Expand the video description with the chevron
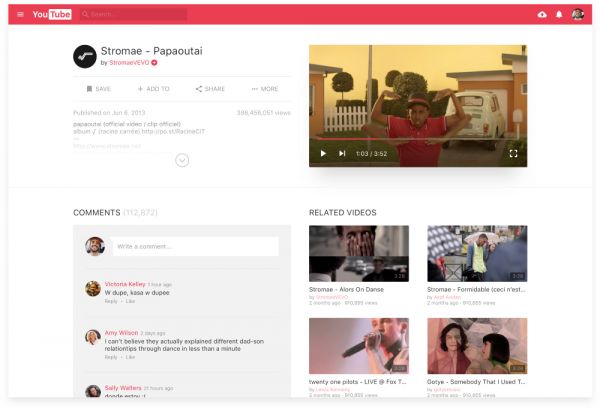 (x=182, y=160)
